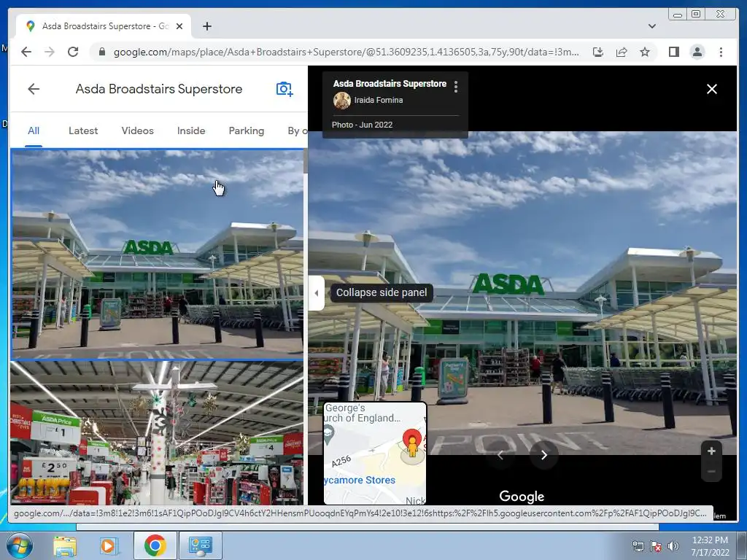Open Chrome three-dot menu
Screen dimensions: 747x560
721,52
